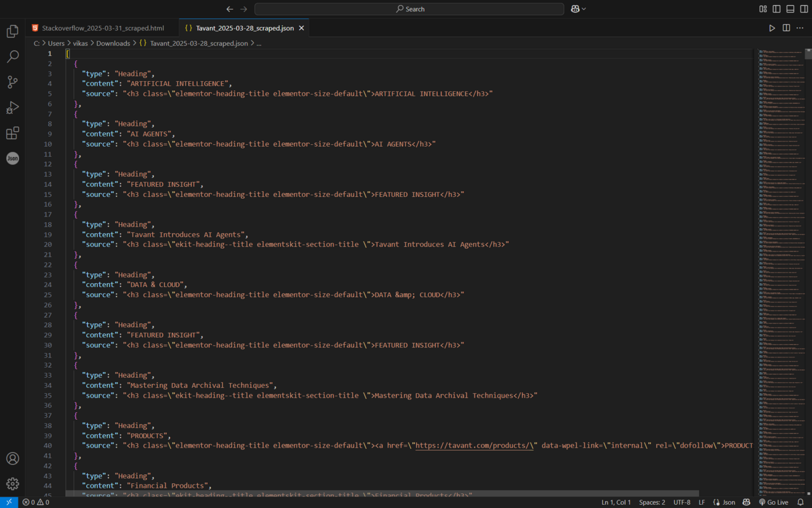
Task: Open the vikas breadcrumb folder dropdown
Action: pyautogui.click(x=81, y=43)
